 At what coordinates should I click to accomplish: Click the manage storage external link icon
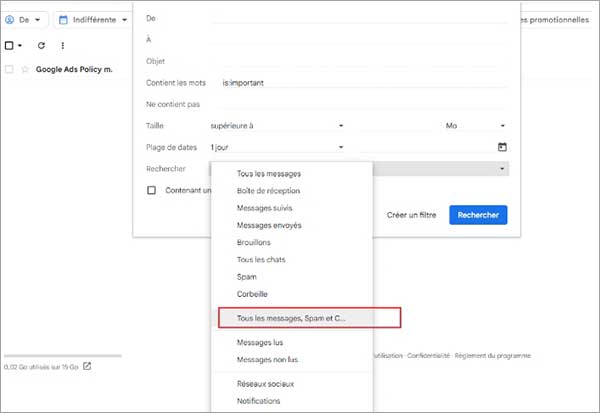[x=87, y=366]
